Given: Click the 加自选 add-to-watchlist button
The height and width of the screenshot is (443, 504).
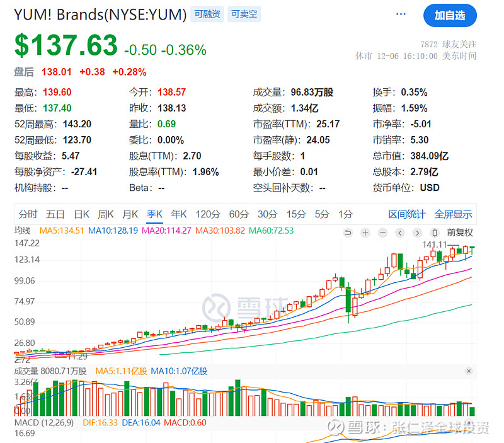Looking at the screenshot, I should coord(450,15).
